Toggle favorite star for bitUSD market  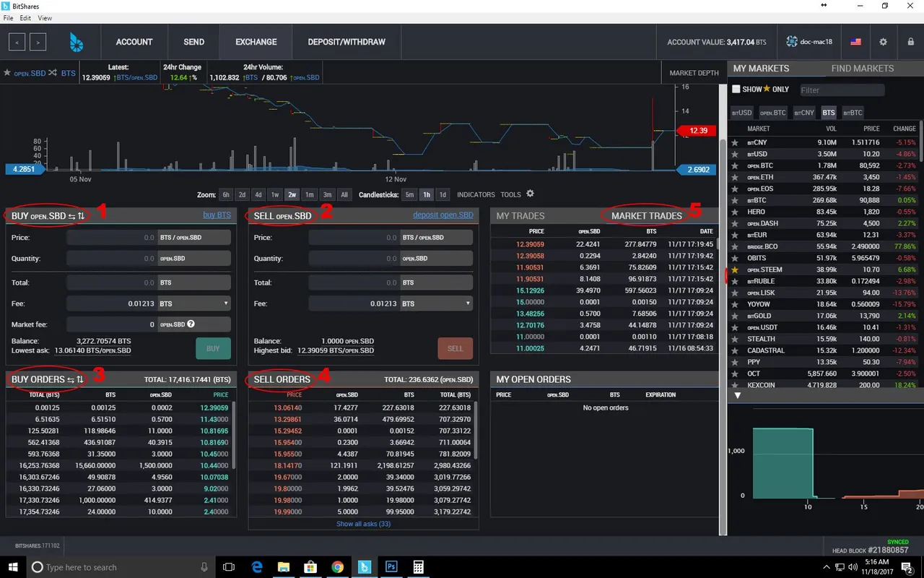[x=735, y=154]
